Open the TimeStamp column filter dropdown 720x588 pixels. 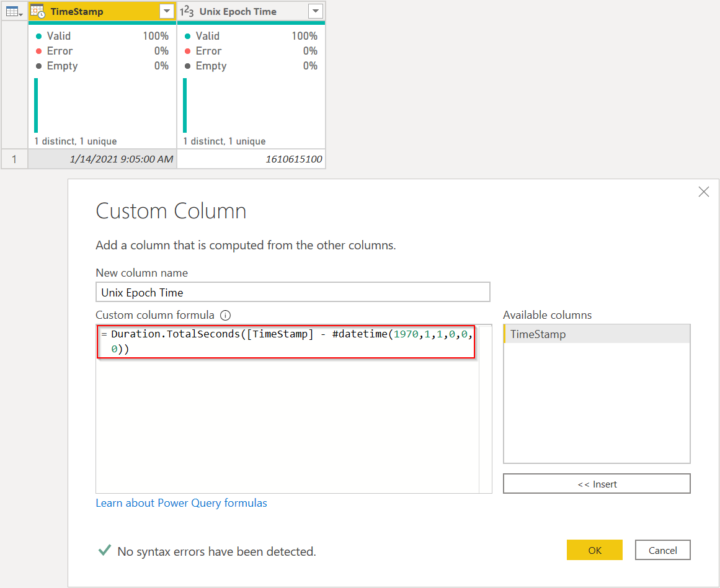[x=167, y=11]
